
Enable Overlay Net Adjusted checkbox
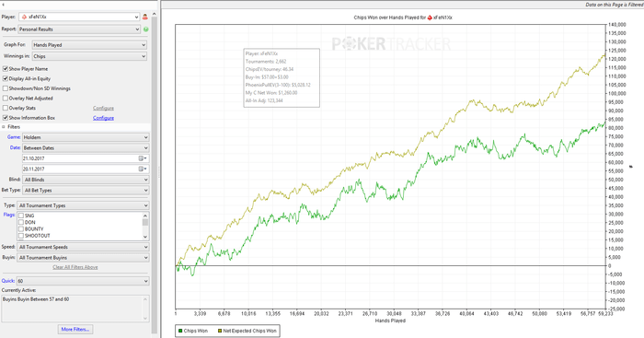(x=6, y=99)
